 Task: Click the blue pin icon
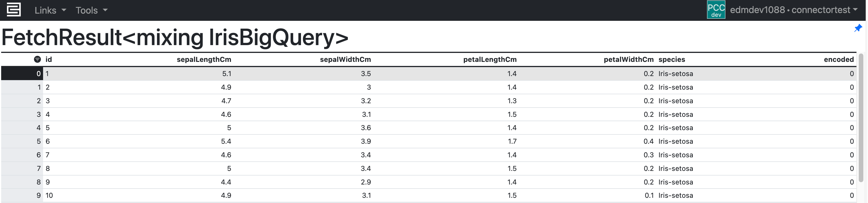click(x=858, y=28)
